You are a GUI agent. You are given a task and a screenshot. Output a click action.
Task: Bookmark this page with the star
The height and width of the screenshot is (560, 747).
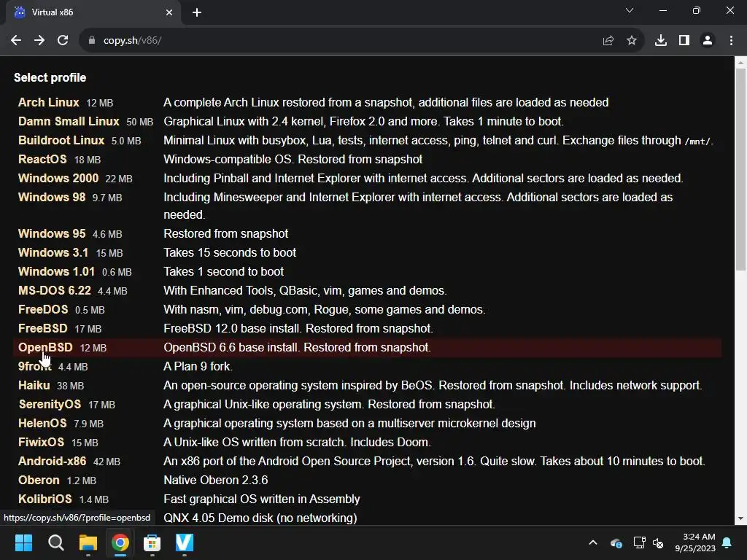click(632, 41)
